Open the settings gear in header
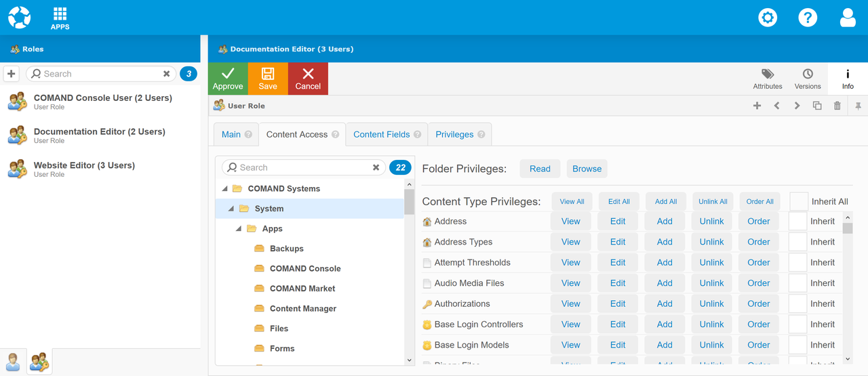This screenshot has width=868, height=376. [x=768, y=18]
